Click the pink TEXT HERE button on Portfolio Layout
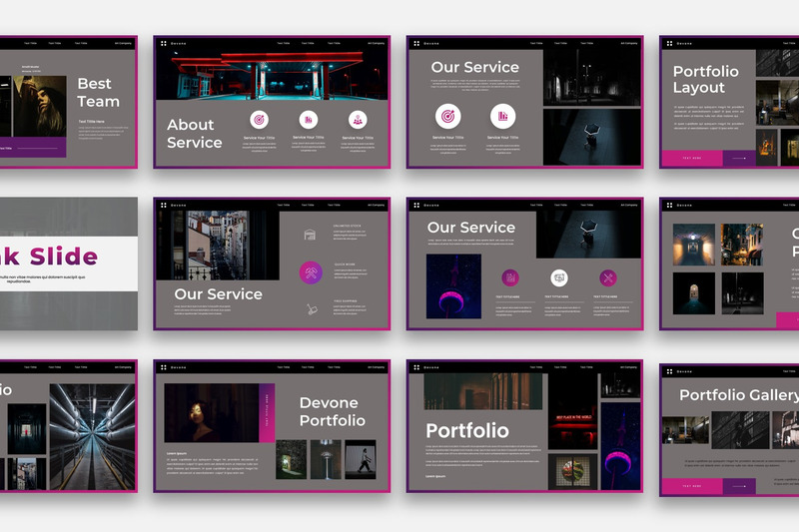 click(692, 159)
